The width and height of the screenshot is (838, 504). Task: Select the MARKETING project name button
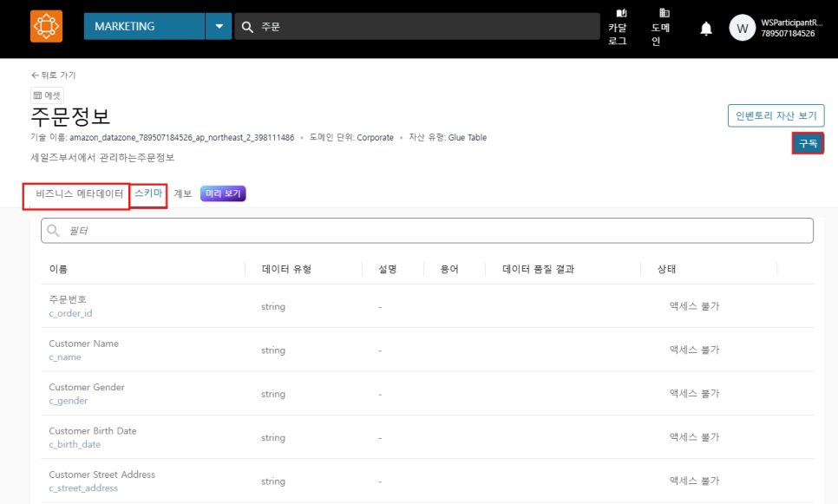(144, 26)
